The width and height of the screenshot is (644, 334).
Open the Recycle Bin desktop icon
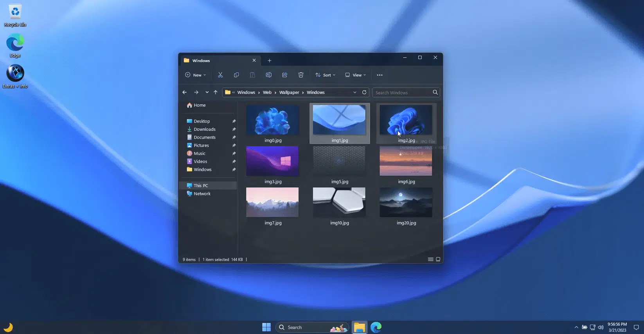pos(15,16)
